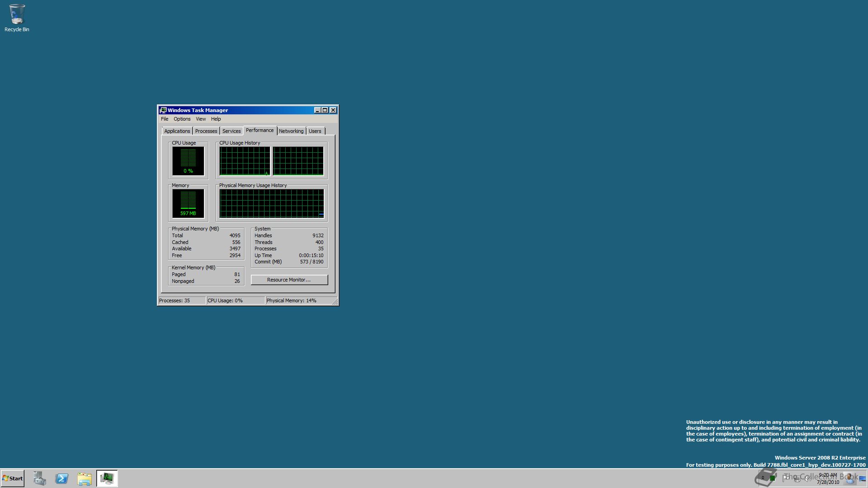Show hidden tray icons arrow
This screenshot has height=488, width=868.
[763, 478]
